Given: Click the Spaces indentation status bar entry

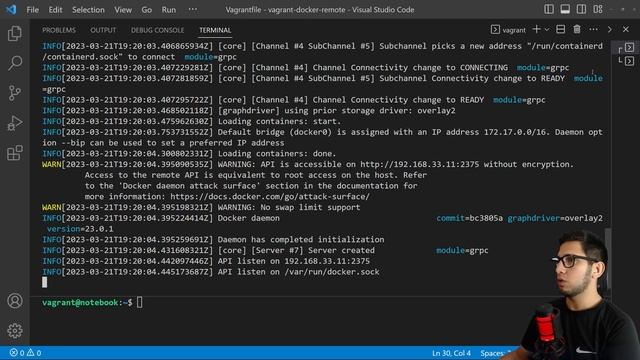Looking at the screenshot, I should point(495,353).
